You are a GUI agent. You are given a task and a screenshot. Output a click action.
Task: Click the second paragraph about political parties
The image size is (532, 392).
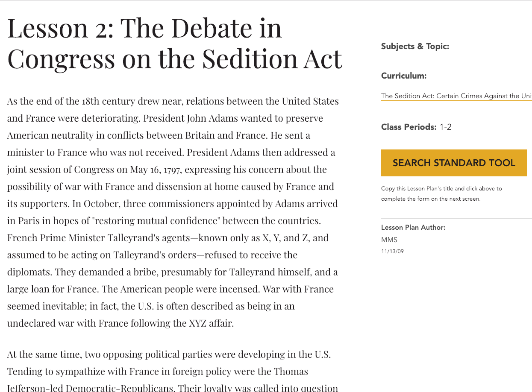coord(171,371)
